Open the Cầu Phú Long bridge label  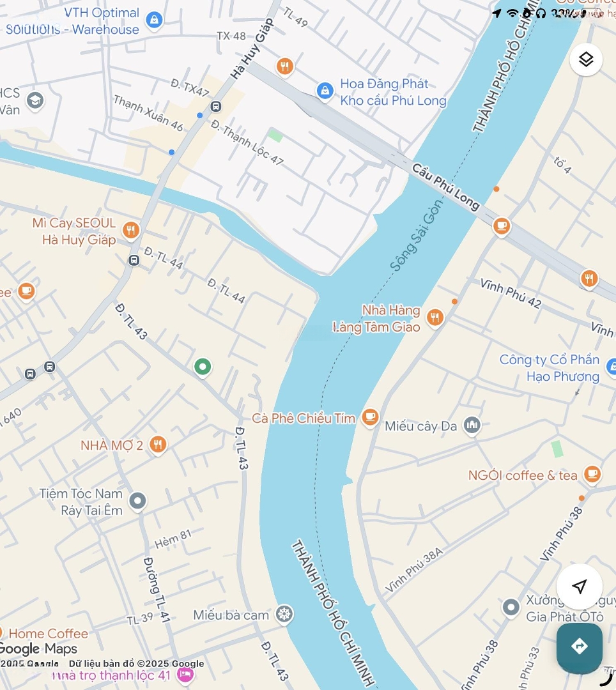(445, 187)
